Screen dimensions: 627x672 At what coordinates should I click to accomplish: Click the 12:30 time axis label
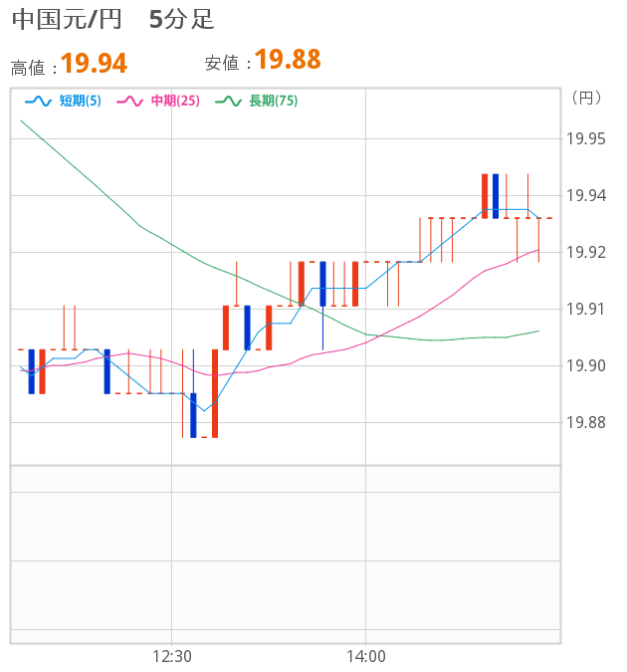tap(172, 656)
